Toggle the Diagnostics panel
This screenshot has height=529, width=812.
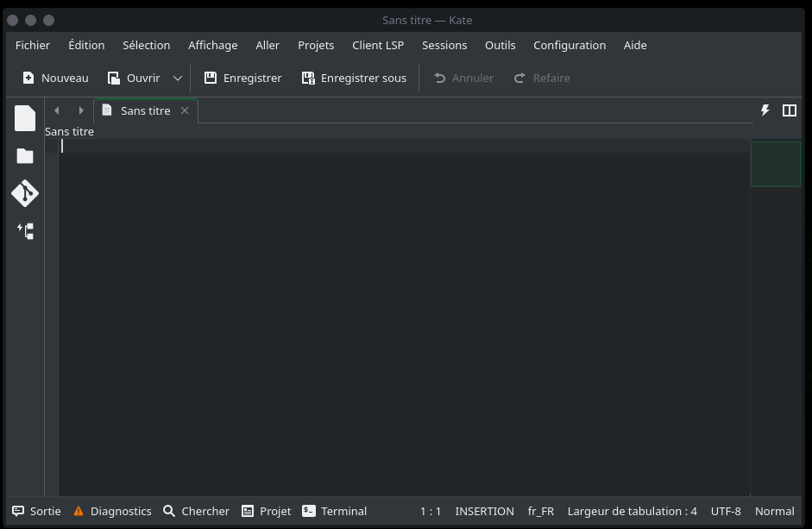(x=112, y=511)
